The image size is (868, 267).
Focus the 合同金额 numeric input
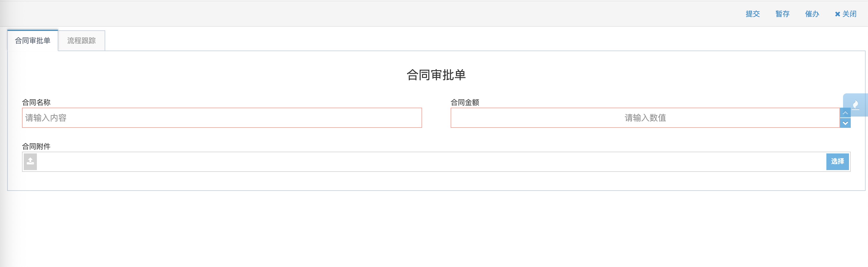(x=645, y=118)
